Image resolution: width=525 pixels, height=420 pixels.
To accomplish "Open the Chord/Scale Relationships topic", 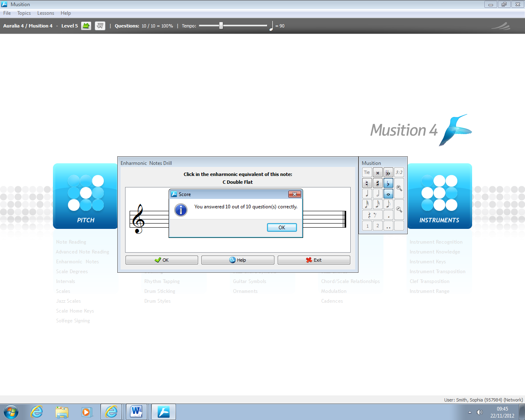I will [x=351, y=281].
